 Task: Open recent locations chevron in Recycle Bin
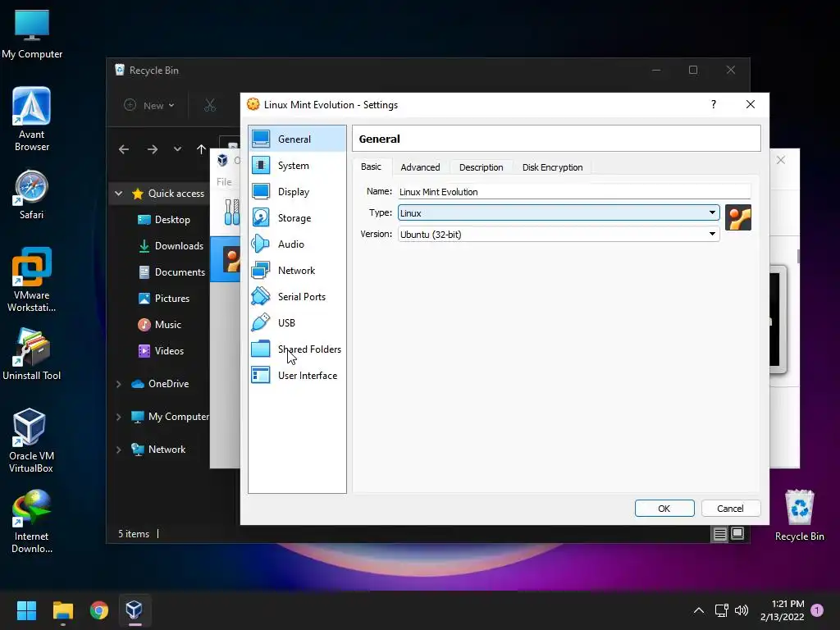coord(177,149)
